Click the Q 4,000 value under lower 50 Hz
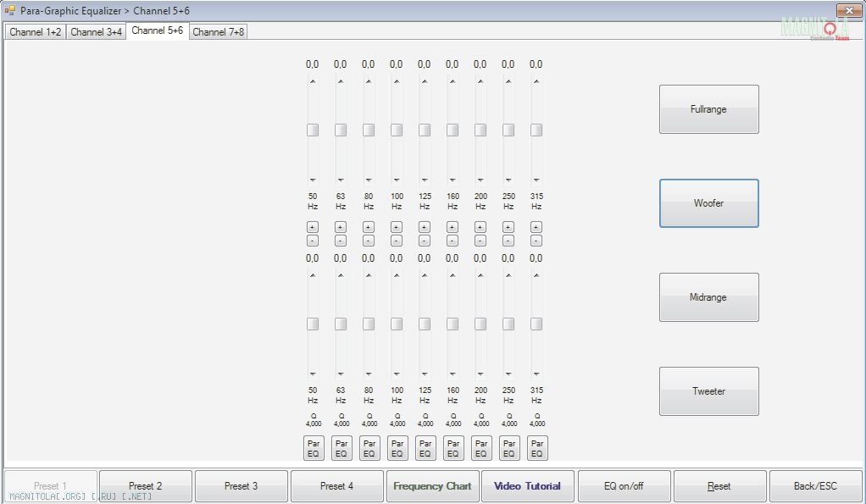 [314, 420]
